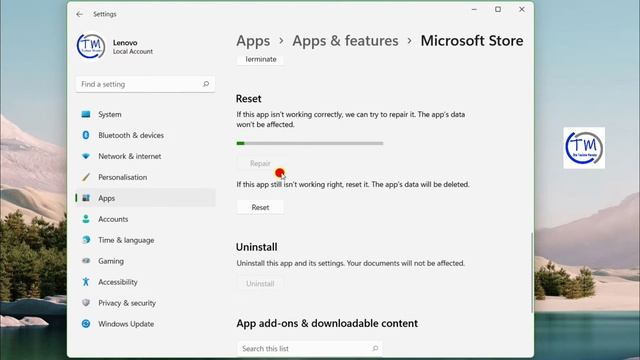Minimize the Settings window
The image size is (640, 360).
tap(474, 9)
